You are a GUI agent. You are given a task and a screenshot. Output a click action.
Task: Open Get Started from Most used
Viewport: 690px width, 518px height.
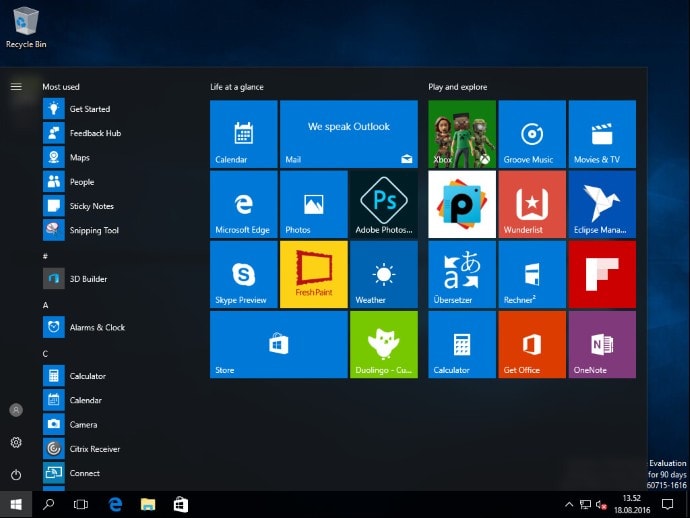117,109
